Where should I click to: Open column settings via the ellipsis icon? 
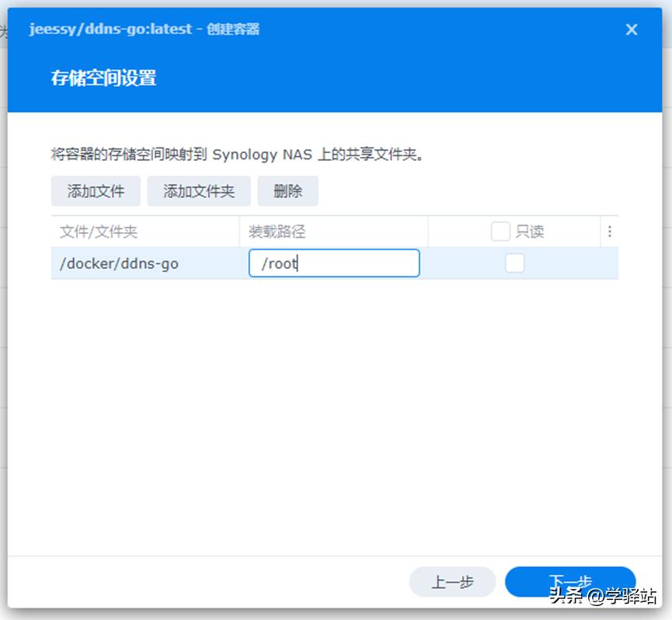(611, 231)
